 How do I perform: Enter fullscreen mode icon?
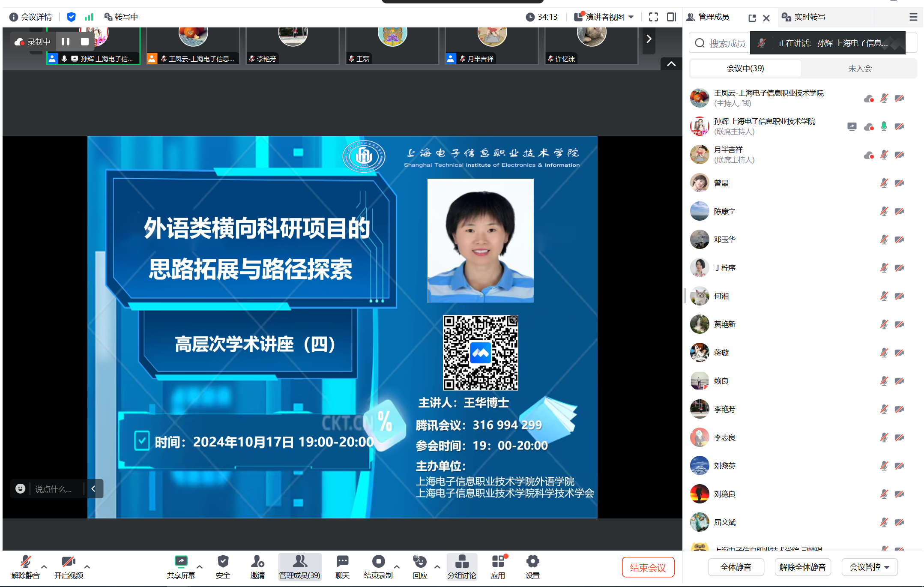(653, 17)
